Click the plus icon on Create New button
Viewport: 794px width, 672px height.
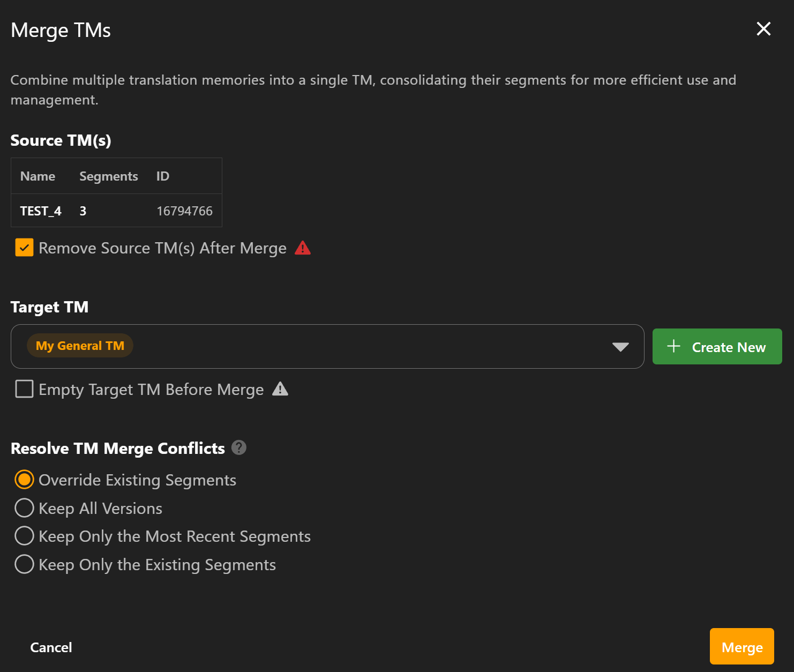(673, 347)
